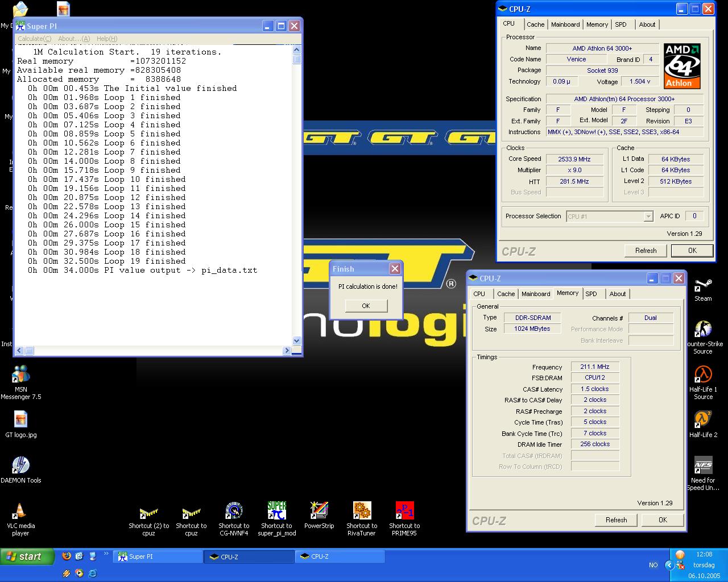Open the Help menu in Super PI
This screenshot has width=728, height=582.
pyautogui.click(x=107, y=39)
